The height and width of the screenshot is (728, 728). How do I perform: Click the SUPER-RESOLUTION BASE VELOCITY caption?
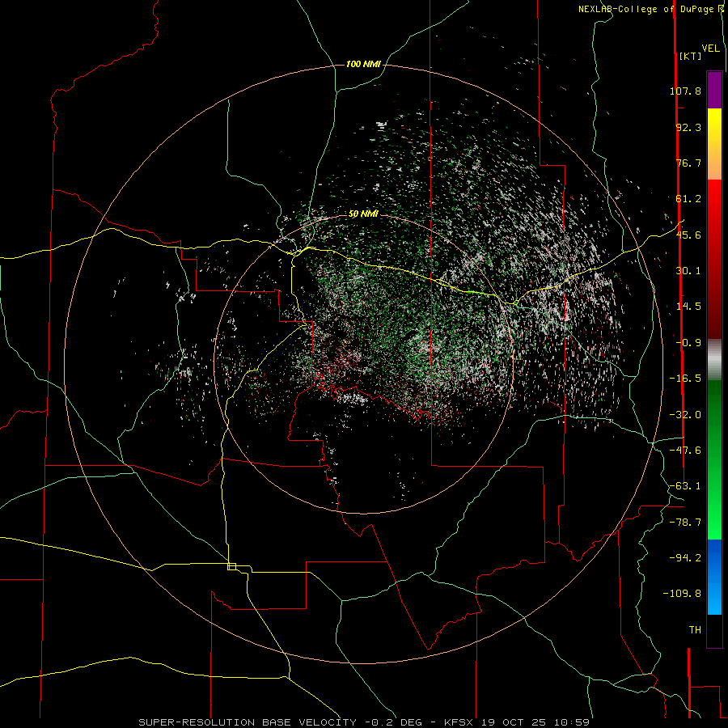[x=364, y=722]
